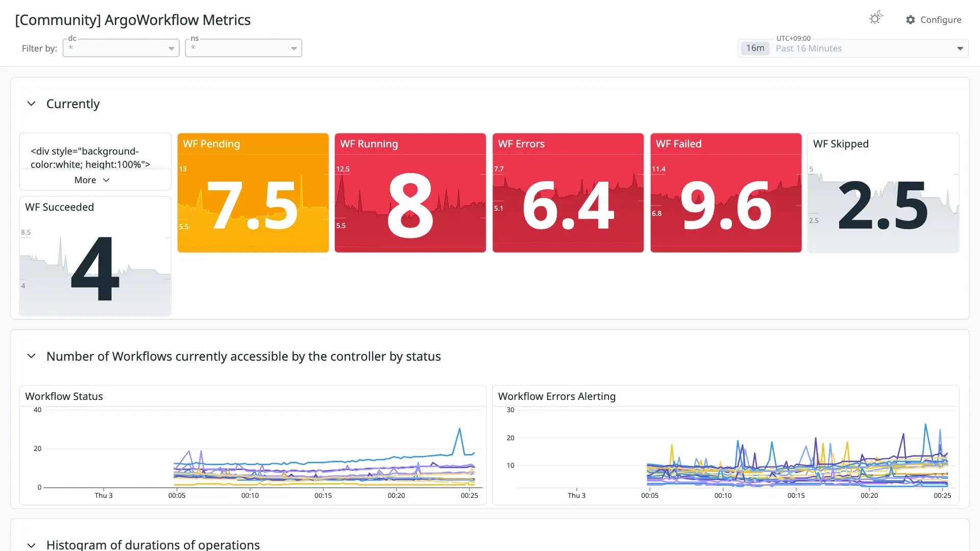Click the Filter by: label
980x551 pixels.
39,48
